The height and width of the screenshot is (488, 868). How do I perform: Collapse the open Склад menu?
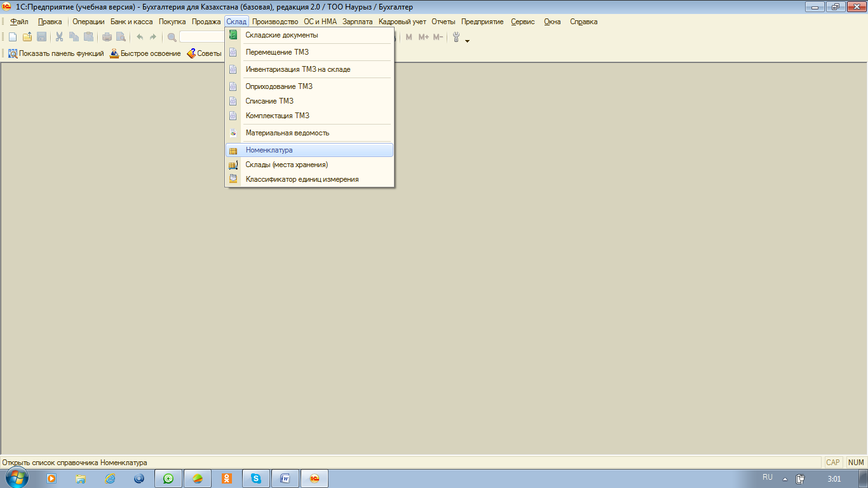click(236, 22)
